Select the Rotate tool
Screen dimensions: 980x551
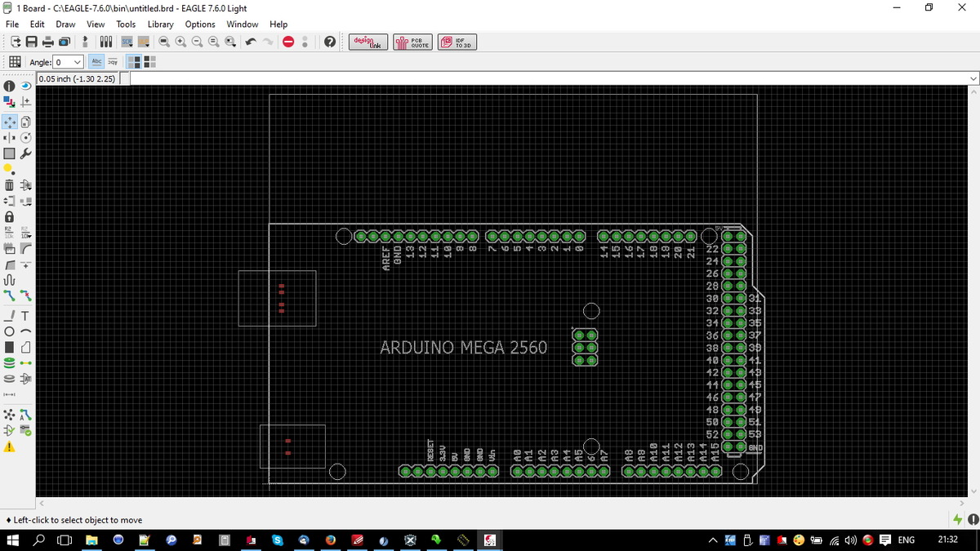click(x=25, y=136)
